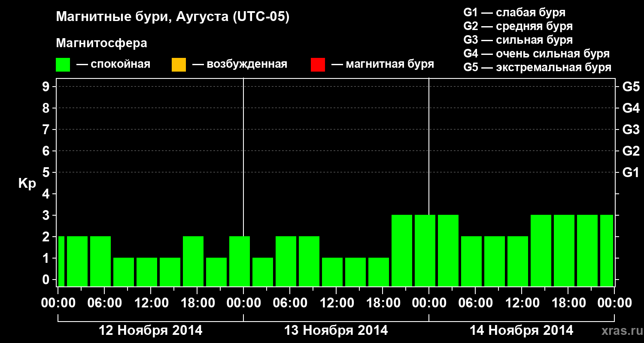Screen dimensions: 644x343
Task: Click the 'G1 — слабая буря' legend line
Action: tap(514, 12)
